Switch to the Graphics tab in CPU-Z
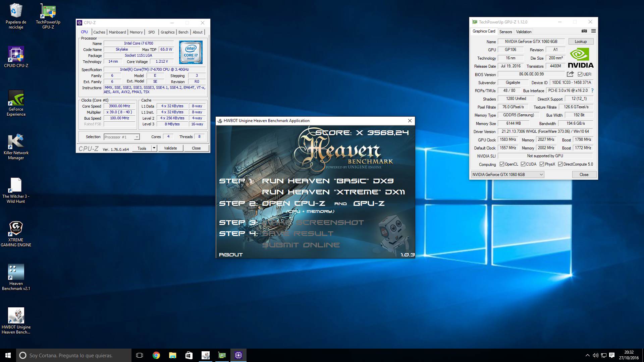Viewport: 644px width, 362px height. click(167, 32)
